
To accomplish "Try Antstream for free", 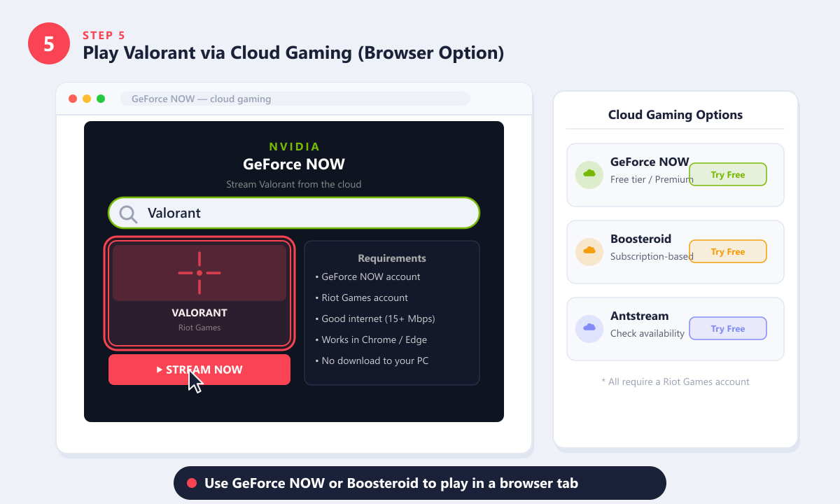I will (x=728, y=328).
